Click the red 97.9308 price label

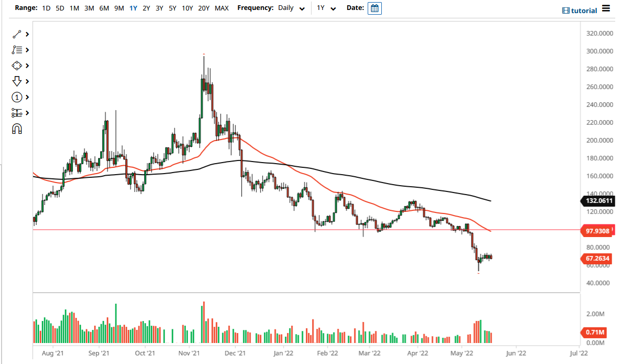click(597, 230)
